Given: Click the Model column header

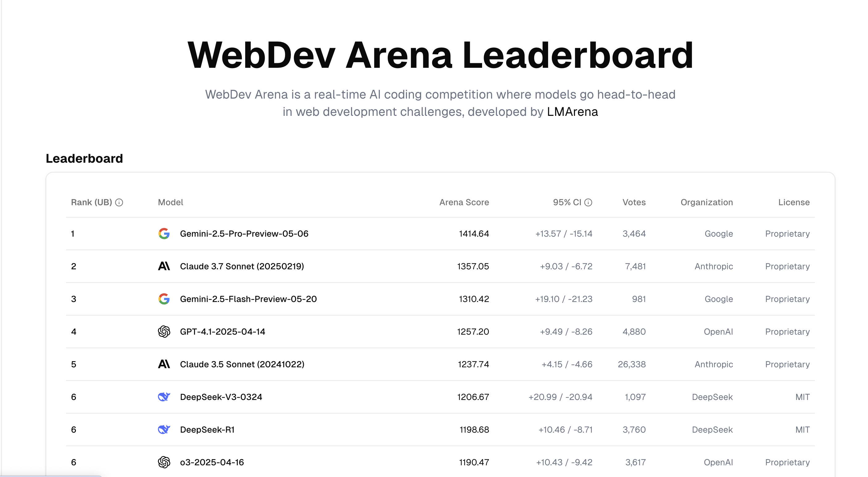Looking at the screenshot, I should tap(171, 202).
